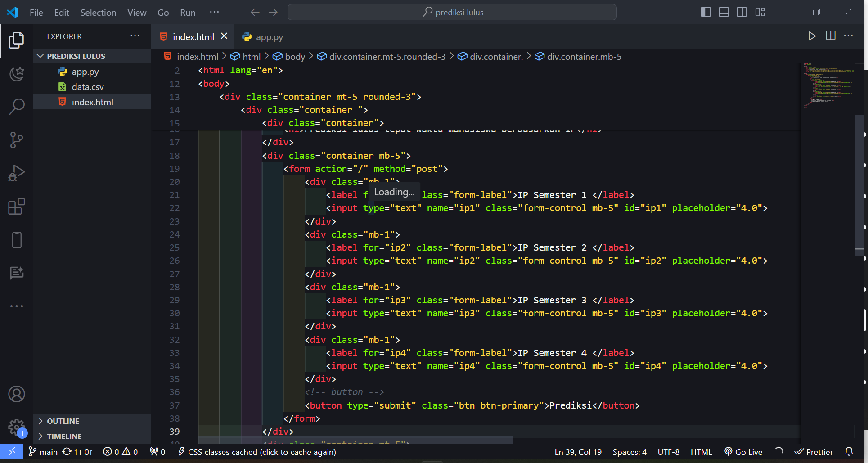868x463 pixels.
Task: Select the index.html editor tab
Action: click(x=193, y=37)
